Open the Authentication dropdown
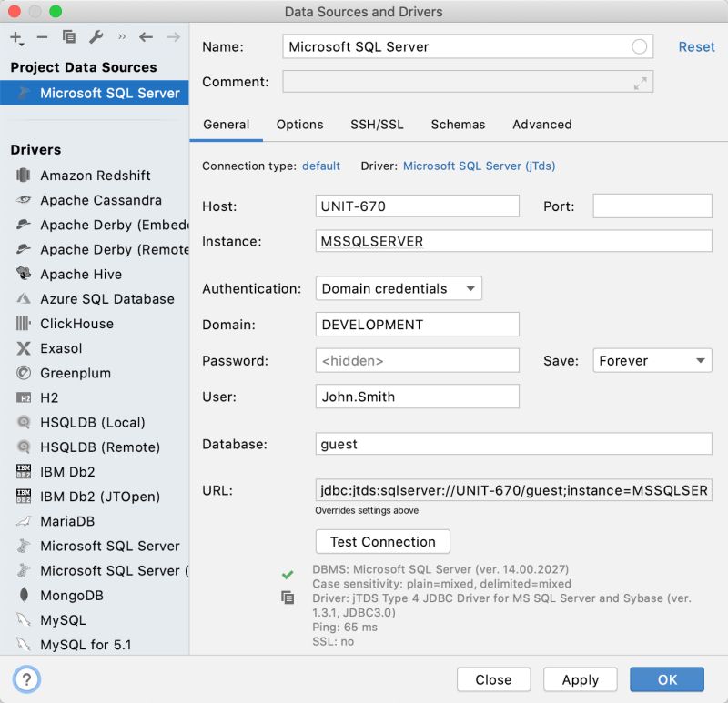Screen dimensions: 728x703 click(x=398, y=287)
